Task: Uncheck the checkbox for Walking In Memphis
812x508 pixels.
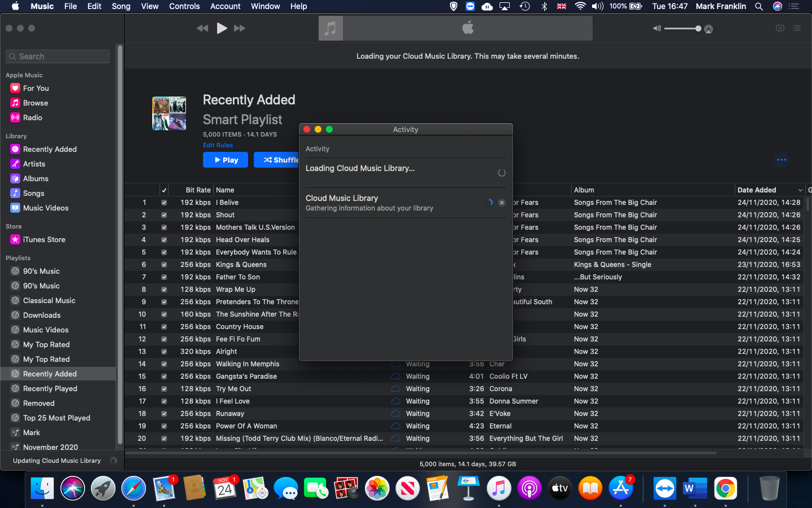Action: pyautogui.click(x=164, y=364)
